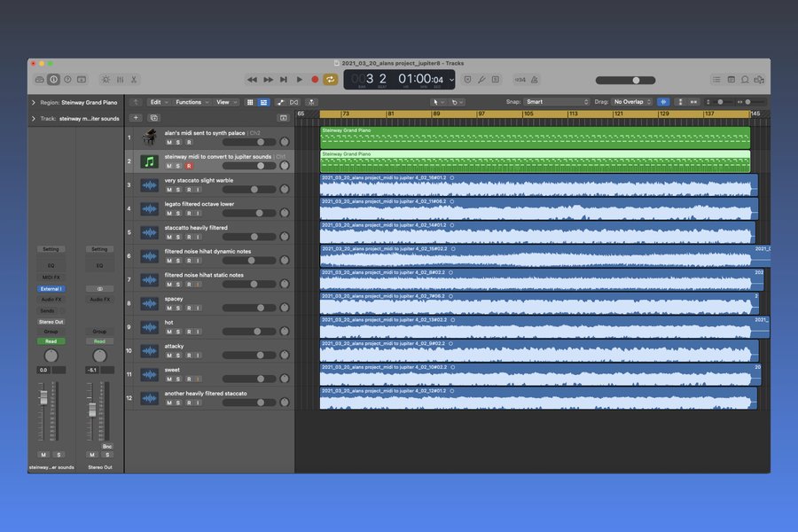This screenshot has height=532, width=798.
Task: Open the Smart Controls with the dial icon
Action: pos(106,80)
